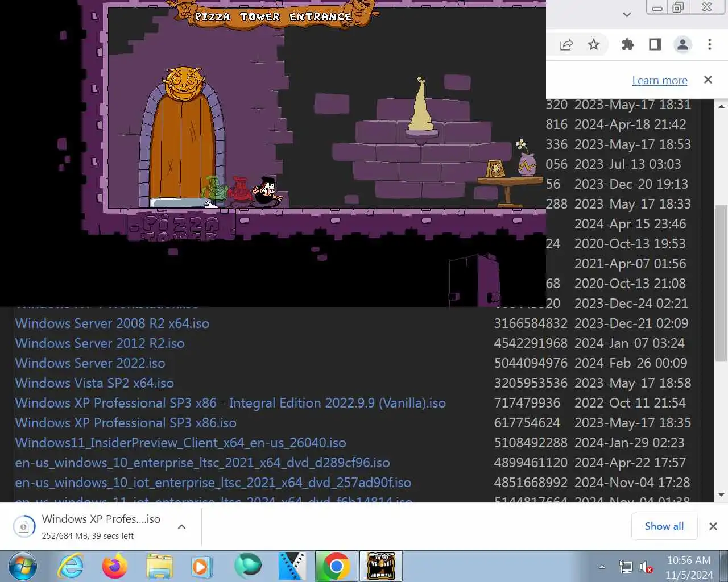
Task: Switch to Chrome on the taskbar
Action: click(336, 566)
